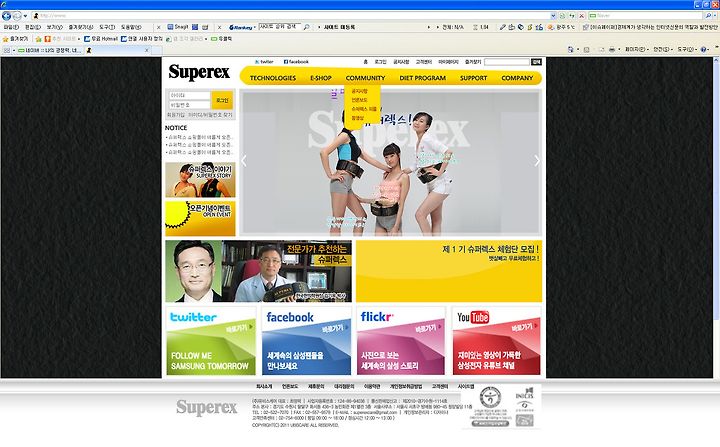
Task: Open the recent pages dropdown beside Forward
Action: (x=25, y=16)
